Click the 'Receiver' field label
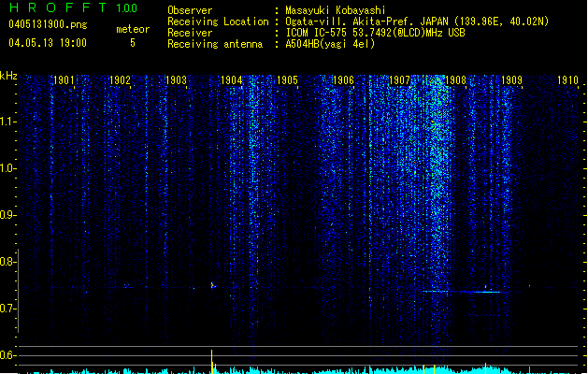This screenshot has width=588, height=374. (x=190, y=33)
